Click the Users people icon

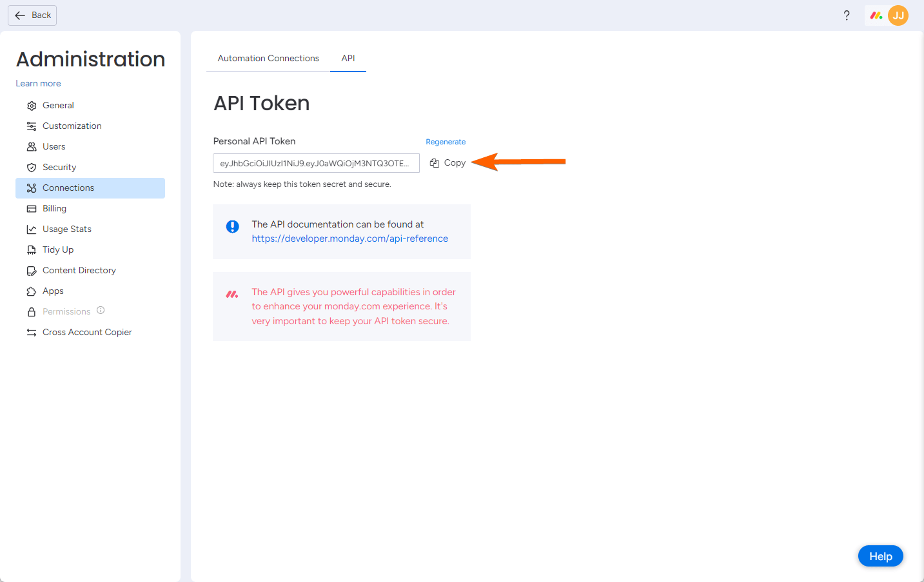[32, 147]
